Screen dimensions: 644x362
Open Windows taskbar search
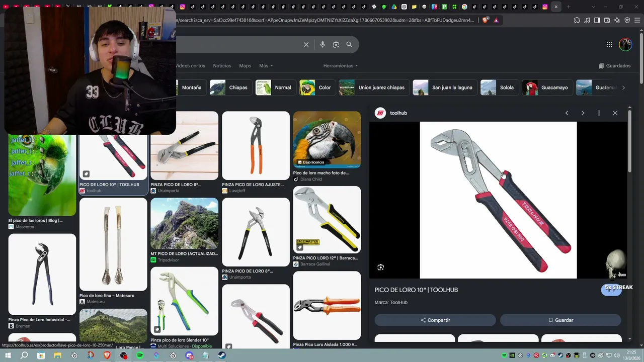[x=24, y=355]
